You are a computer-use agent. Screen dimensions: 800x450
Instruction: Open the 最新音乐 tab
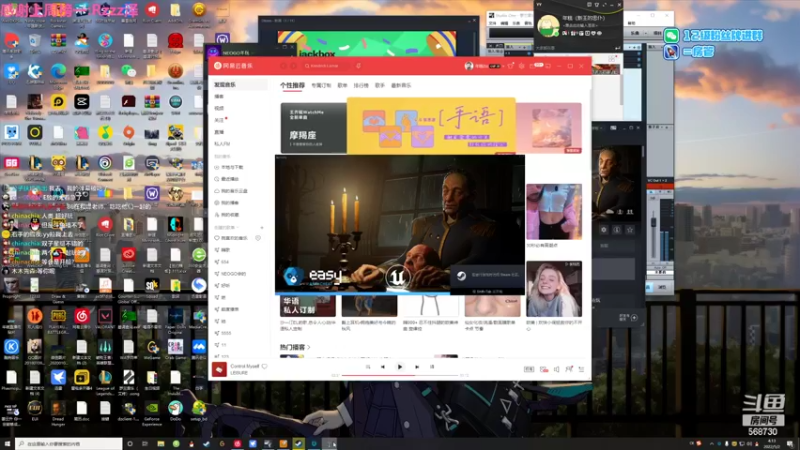[401, 85]
